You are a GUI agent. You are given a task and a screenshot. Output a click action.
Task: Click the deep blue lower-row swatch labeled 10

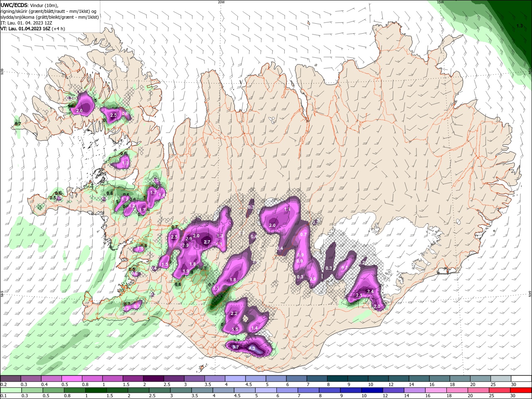tap(371, 390)
